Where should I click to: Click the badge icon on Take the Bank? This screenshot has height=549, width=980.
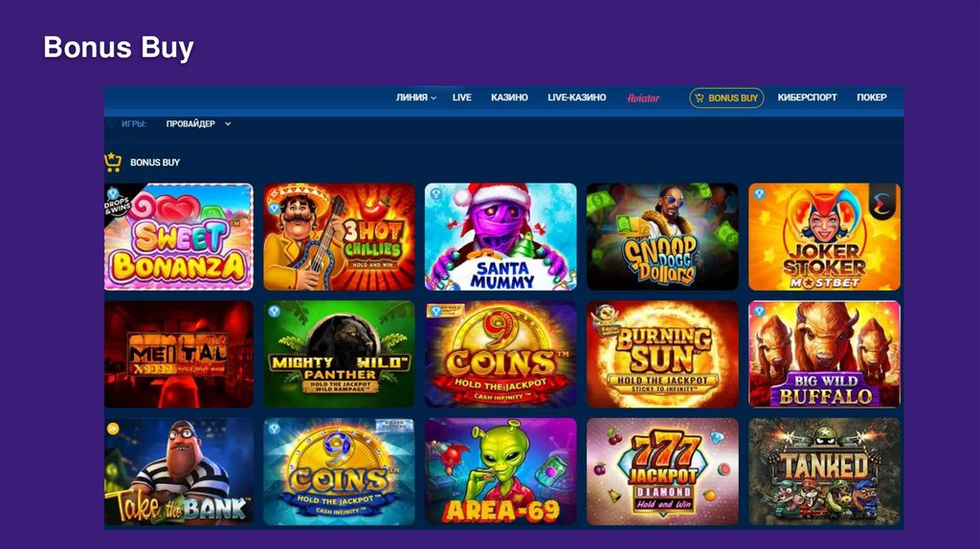(x=113, y=428)
